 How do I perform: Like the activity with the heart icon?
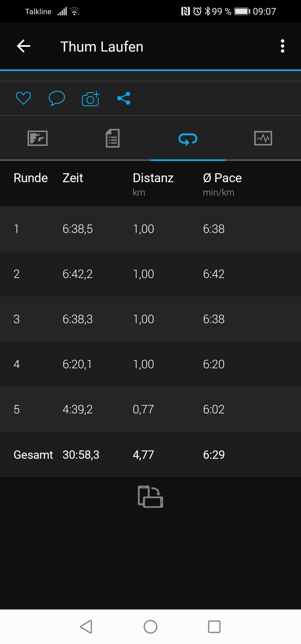coord(23,98)
